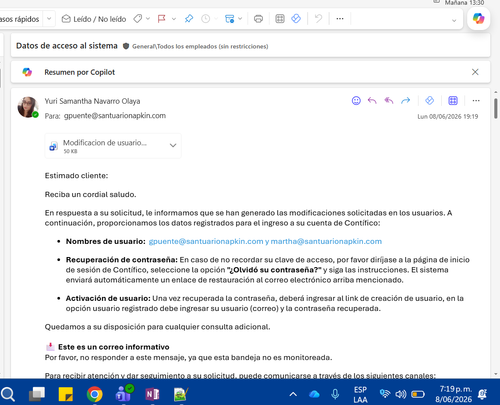500x405 pixels.
Task: Reply all to the message
Action: pyautogui.click(x=389, y=100)
